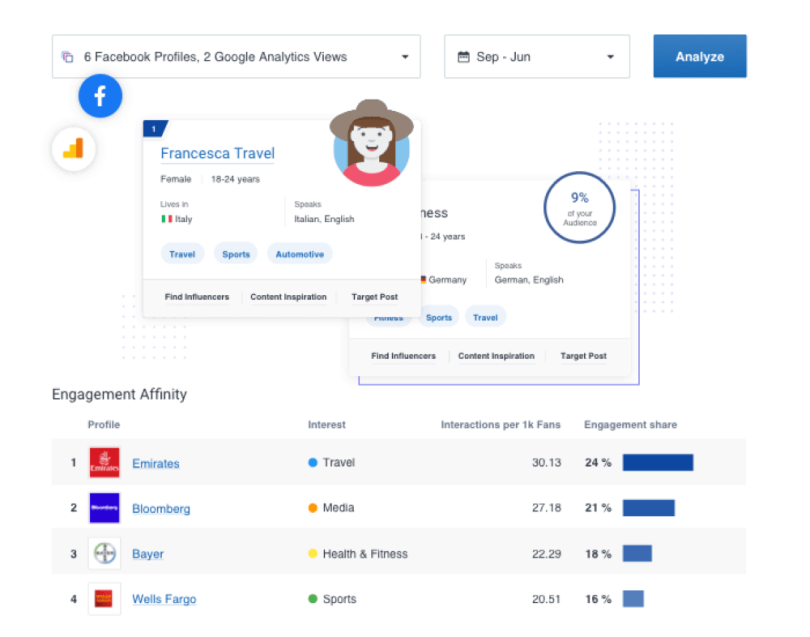Click the Health & Fitness interest label
810x637 pixels.
365,554
